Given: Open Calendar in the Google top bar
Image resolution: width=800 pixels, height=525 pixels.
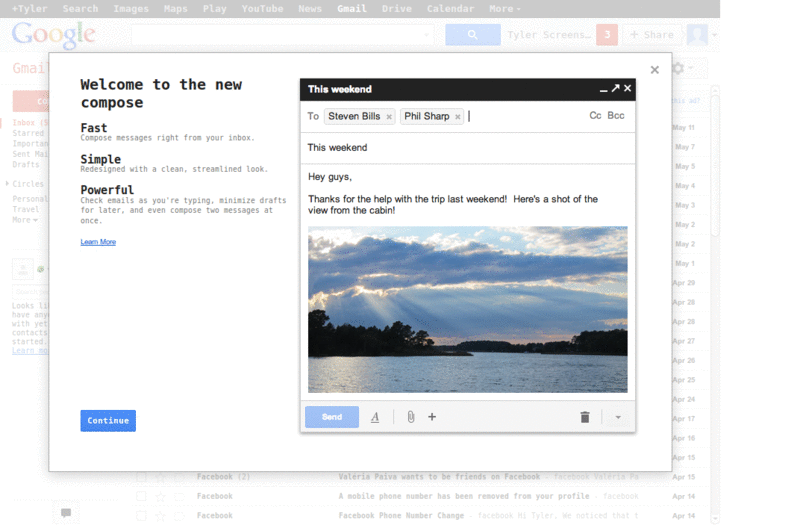Looking at the screenshot, I should 450,9.
